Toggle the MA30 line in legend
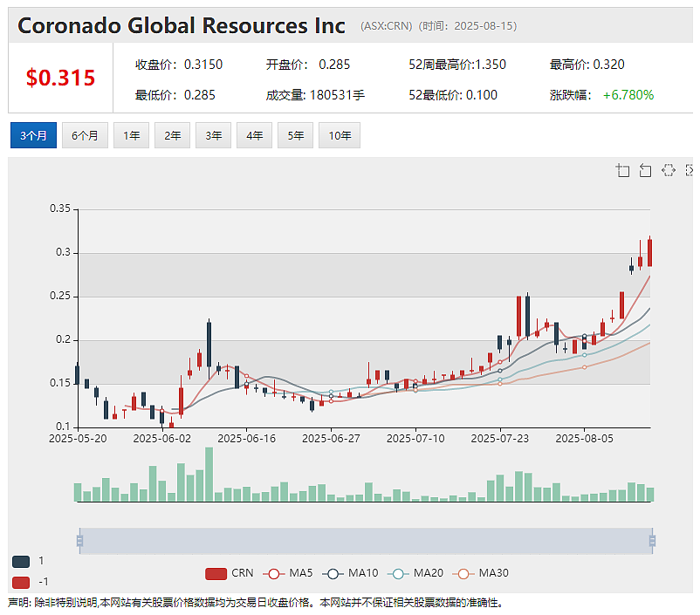700x615 pixels. pos(480,573)
